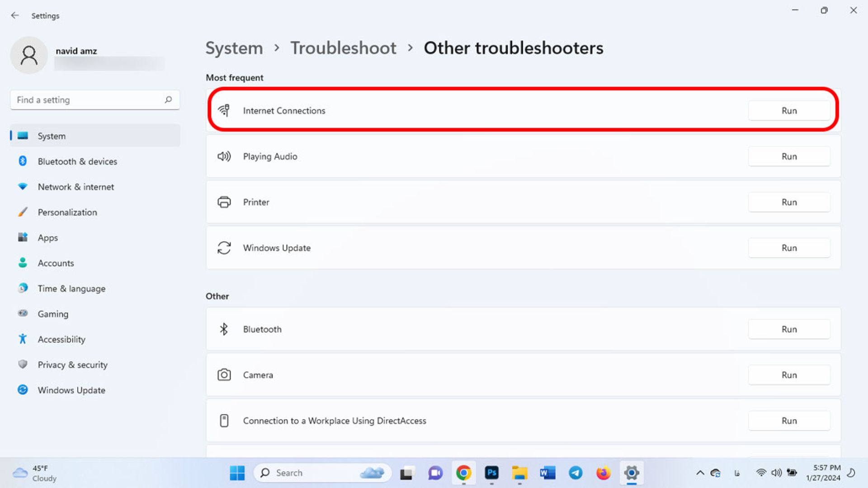
Task: Run the Camera troubleshooter
Action: click(x=789, y=375)
